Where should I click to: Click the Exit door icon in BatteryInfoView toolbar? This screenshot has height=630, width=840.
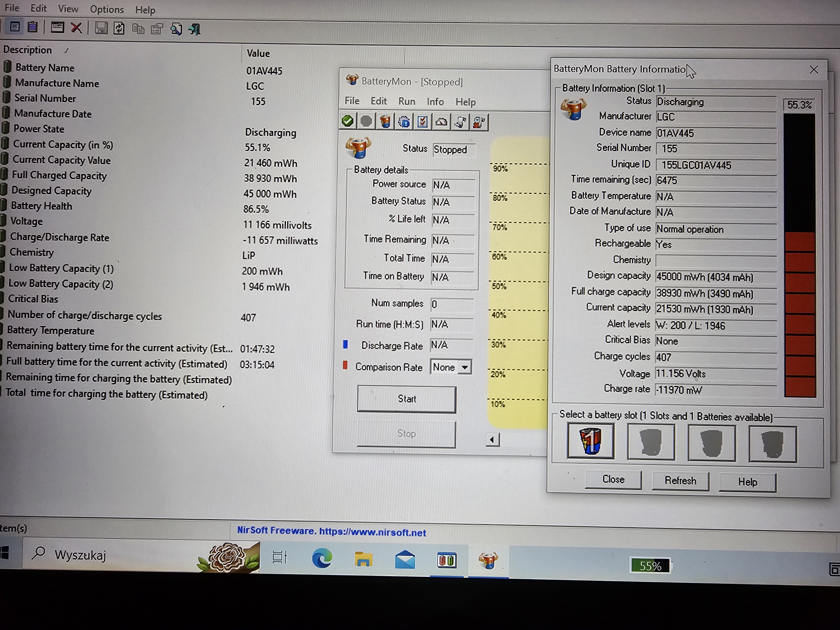[195, 29]
